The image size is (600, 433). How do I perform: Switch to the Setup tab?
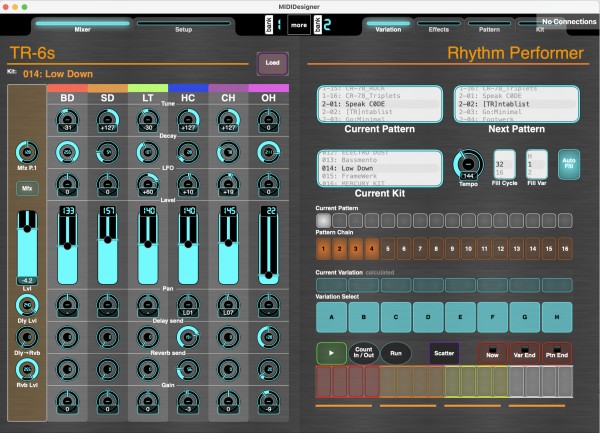[183, 26]
